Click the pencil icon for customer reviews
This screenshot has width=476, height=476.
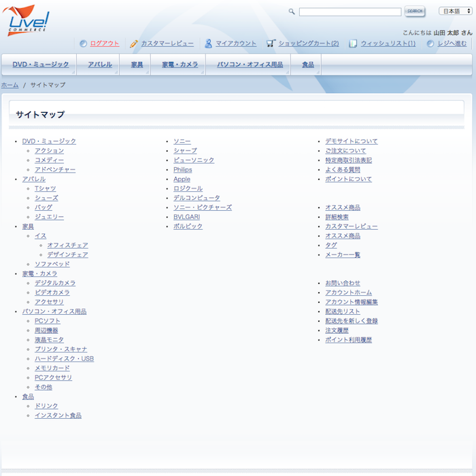click(x=134, y=44)
